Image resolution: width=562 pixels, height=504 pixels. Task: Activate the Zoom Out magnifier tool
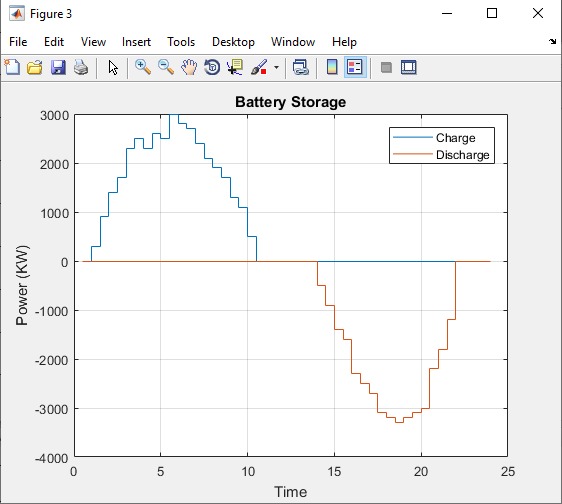click(x=166, y=67)
